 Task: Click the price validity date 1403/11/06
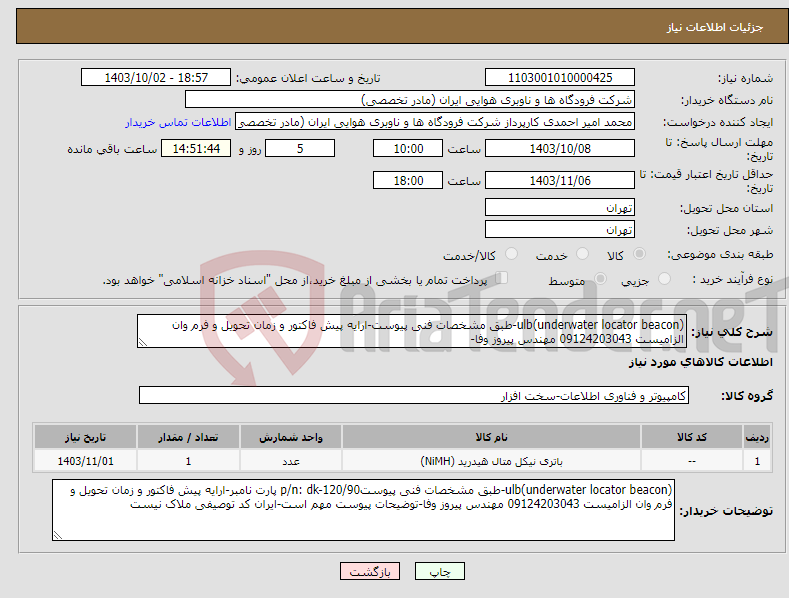pyautogui.click(x=560, y=180)
